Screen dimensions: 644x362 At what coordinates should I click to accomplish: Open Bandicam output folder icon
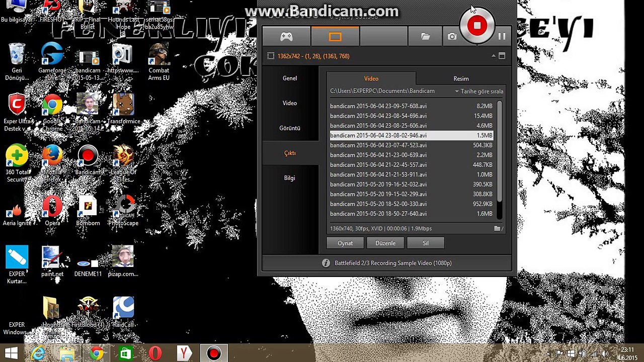pyautogui.click(x=426, y=37)
